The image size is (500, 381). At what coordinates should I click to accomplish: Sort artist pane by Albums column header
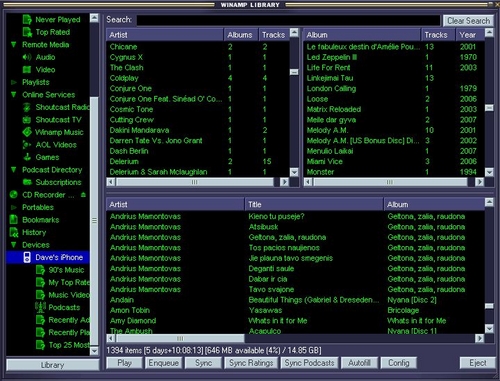(241, 35)
